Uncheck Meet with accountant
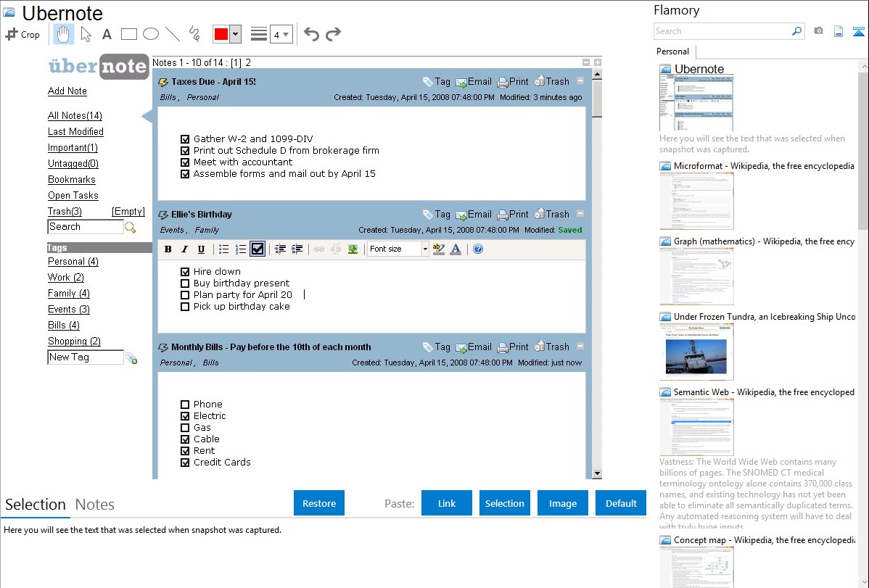 tap(185, 162)
